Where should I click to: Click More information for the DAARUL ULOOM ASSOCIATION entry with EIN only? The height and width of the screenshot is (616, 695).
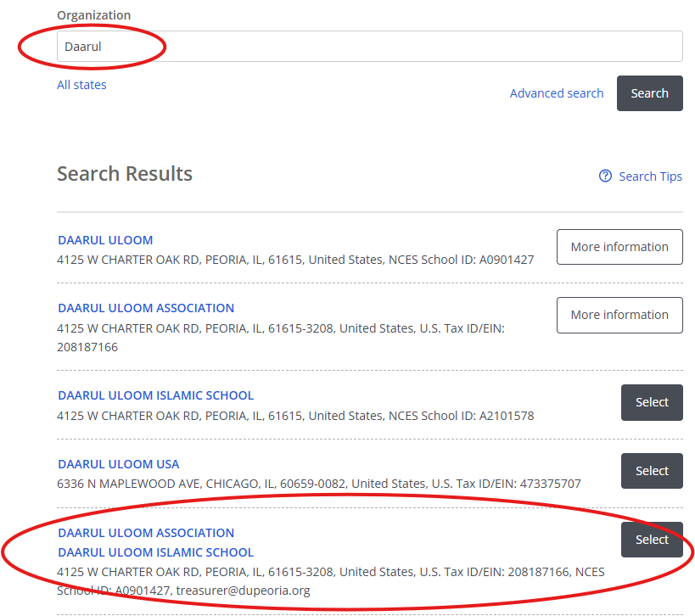619,315
